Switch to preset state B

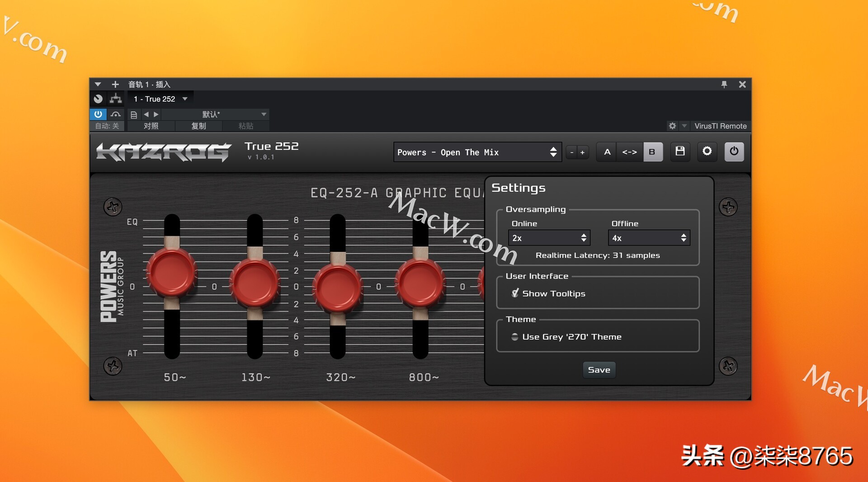click(652, 152)
